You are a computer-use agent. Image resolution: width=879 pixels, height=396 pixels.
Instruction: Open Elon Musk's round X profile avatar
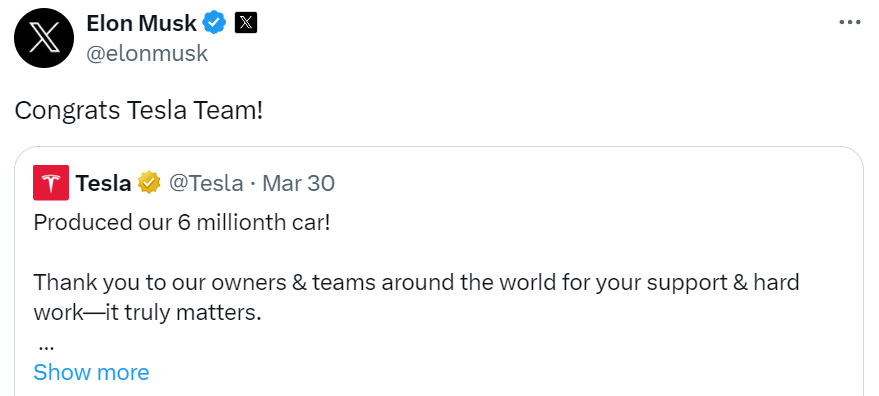44,38
